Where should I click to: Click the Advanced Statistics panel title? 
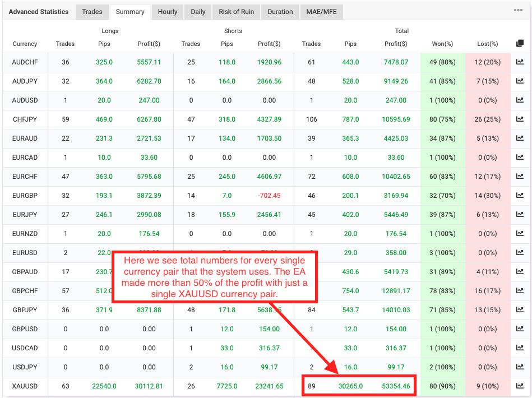38,12
